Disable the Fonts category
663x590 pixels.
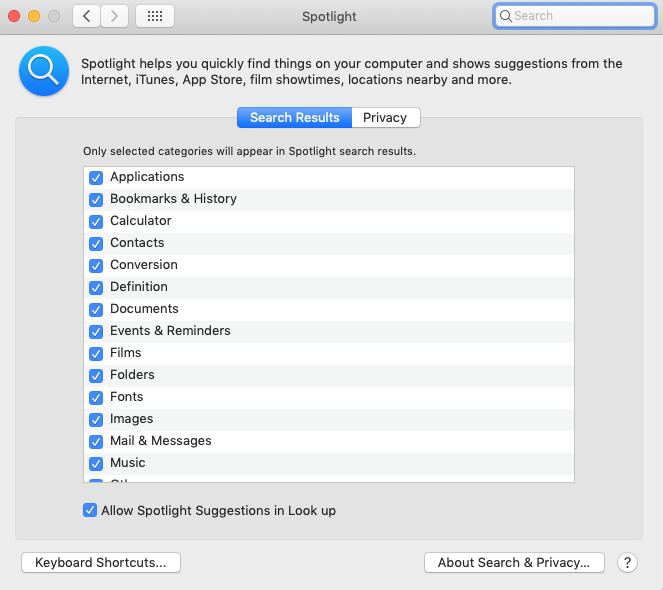tap(96, 398)
